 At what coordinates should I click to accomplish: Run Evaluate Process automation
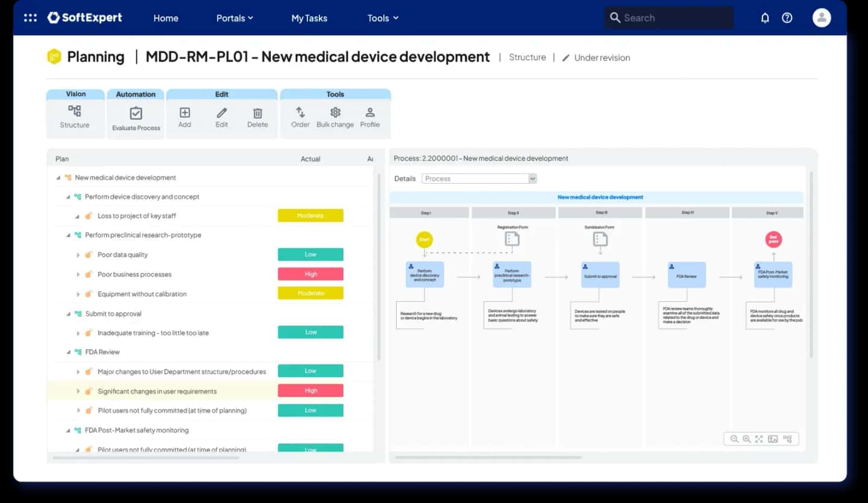pyautogui.click(x=136, y=113)
